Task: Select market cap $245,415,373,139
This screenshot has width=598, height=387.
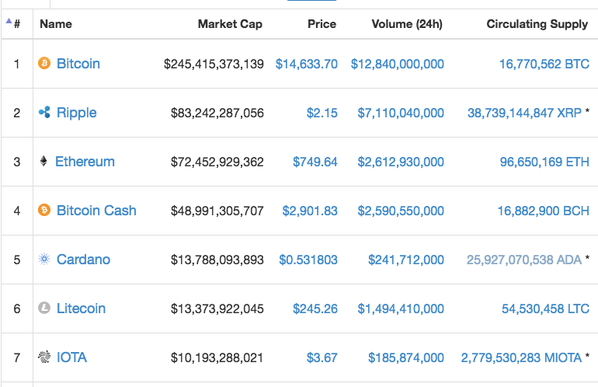Action: point(214,64)
